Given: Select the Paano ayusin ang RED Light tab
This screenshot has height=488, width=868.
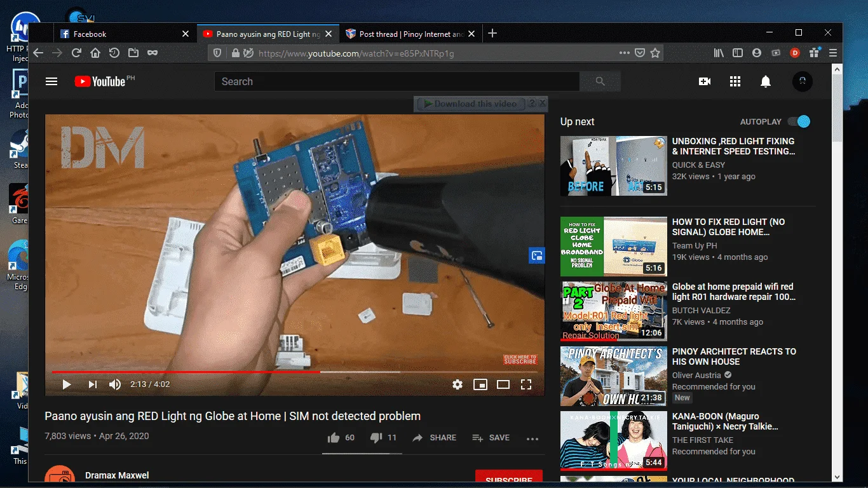Looking at the screenshot, I should click(x=268, y=34).
